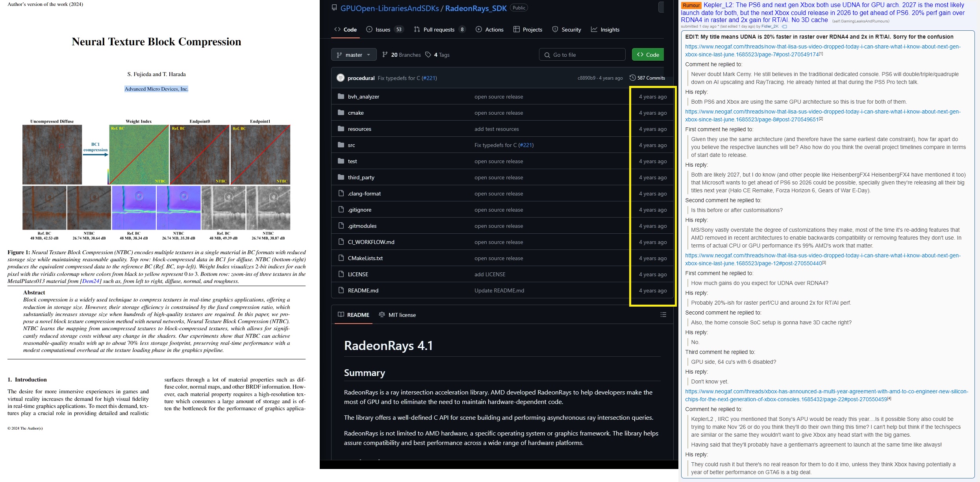
Task: Click the commit history clock icon
Action: coord(632,78)
